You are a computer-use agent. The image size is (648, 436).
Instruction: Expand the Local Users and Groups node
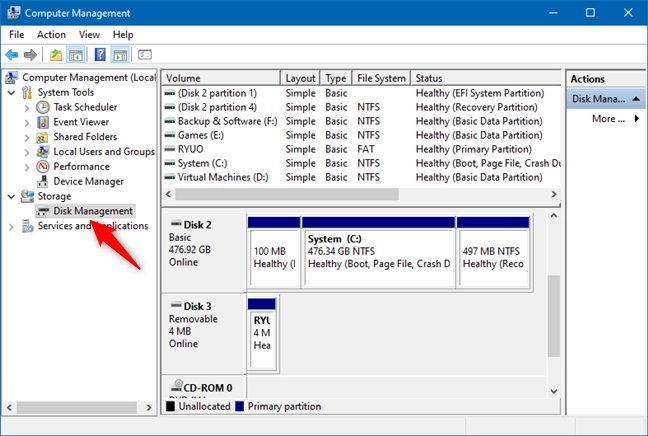pos(27,152)
